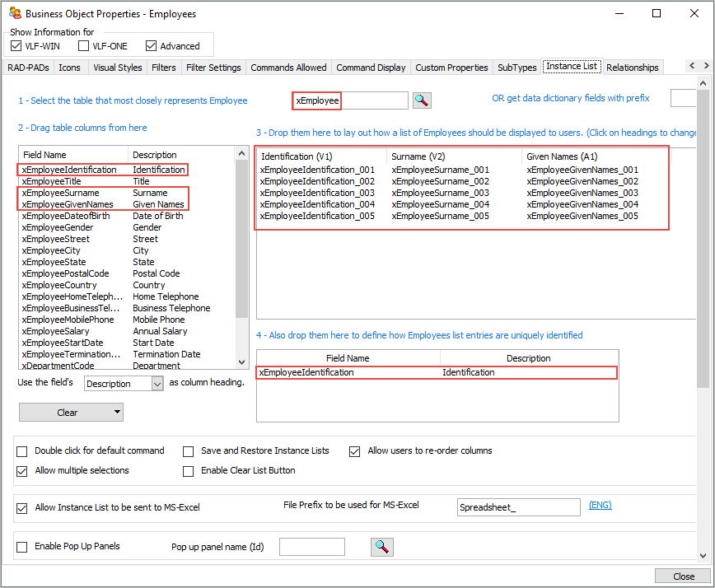Open the Clear button dropdown arrow
Image resolution: width=715 pixels, height=588 pixels.
[x=117, y=412]
